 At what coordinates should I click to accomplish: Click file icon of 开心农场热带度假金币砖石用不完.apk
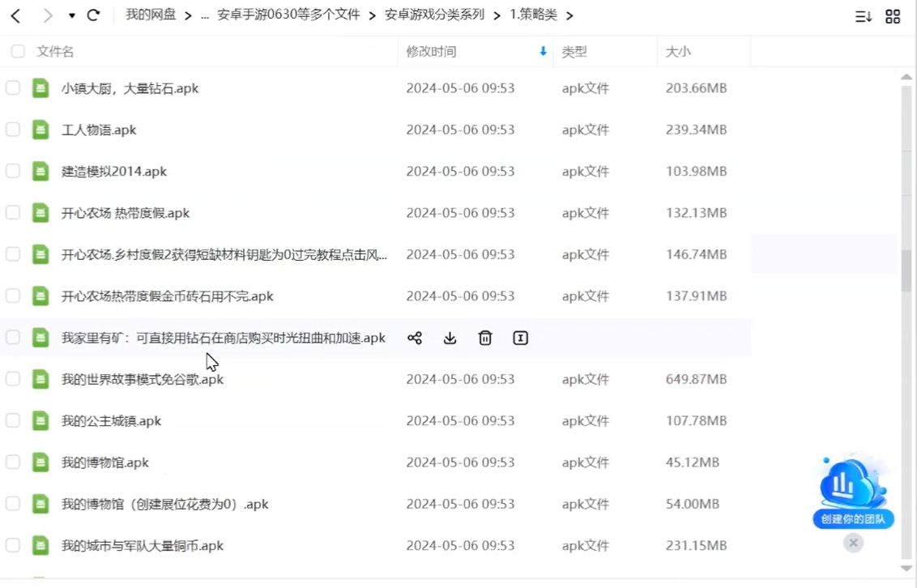41,296
